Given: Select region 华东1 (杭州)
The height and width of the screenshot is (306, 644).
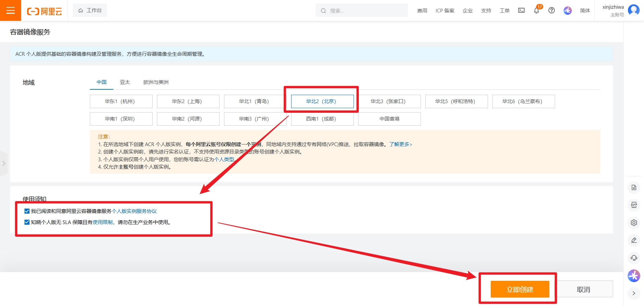Looking at the screenshot, I should pyautogui.click(x=121, y=101).
